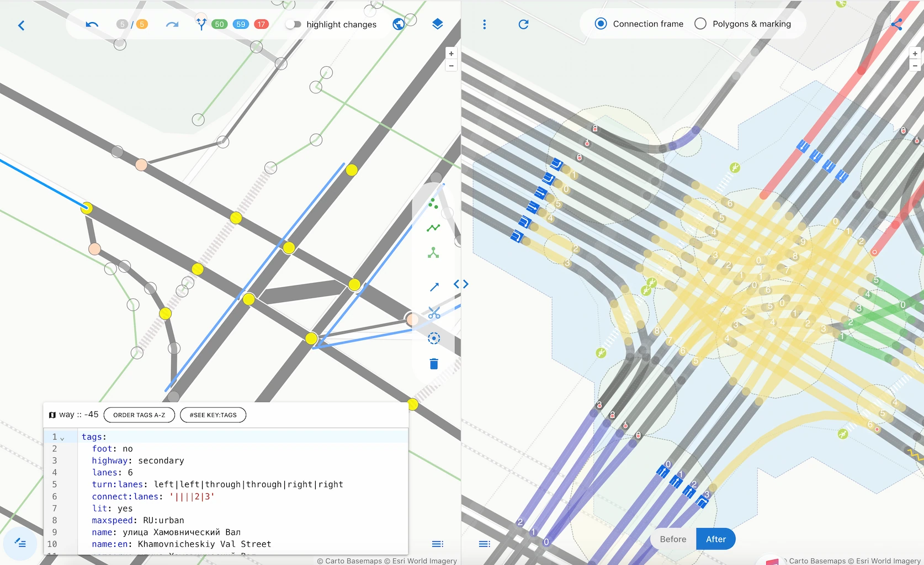
Task: Click the connect:lanes tag value
Action: 192,497
